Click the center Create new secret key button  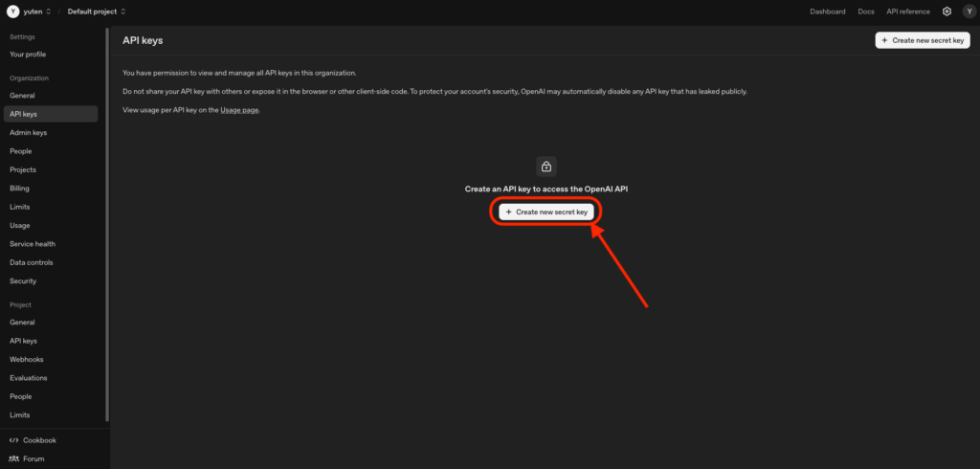coord(546,211)
